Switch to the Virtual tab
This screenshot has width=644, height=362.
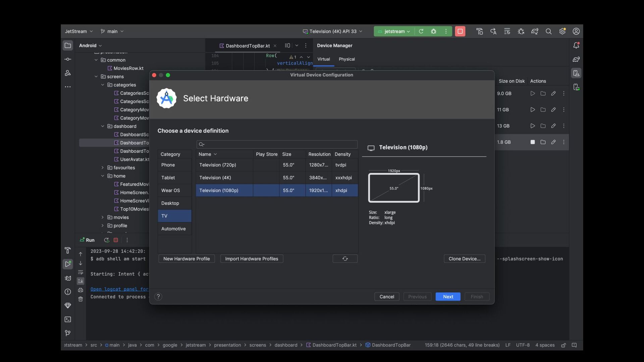click(x=324, y=59)
